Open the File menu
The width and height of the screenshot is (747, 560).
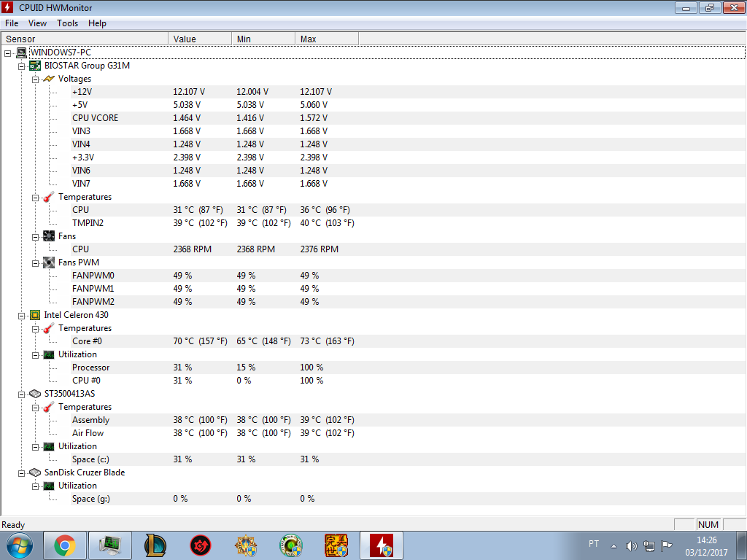pos(12,23)
